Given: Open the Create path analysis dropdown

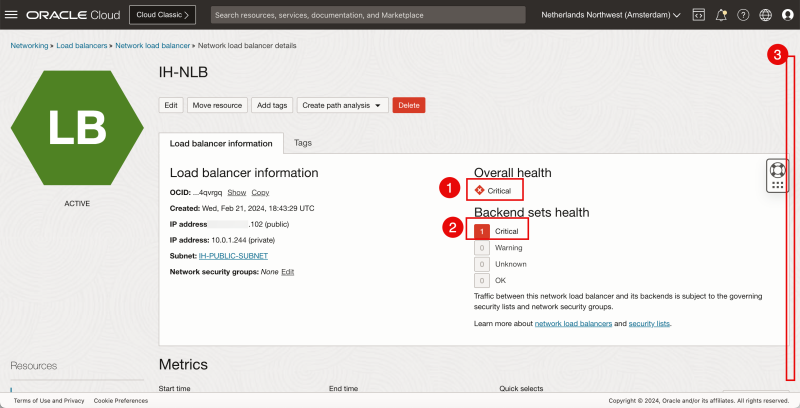Looking at the screenshot, I should coord(342,105).
